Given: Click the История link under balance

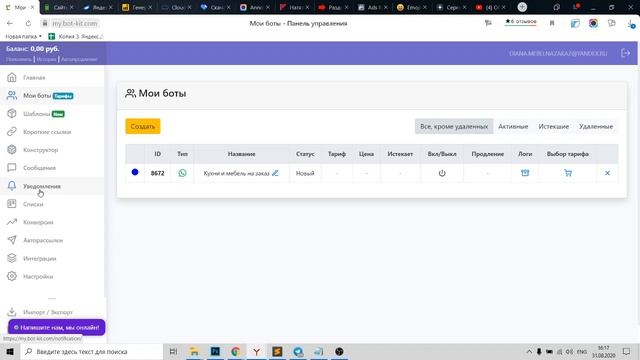Looking at the screenshot, I should pyautogui.click(x=46, y=59).
